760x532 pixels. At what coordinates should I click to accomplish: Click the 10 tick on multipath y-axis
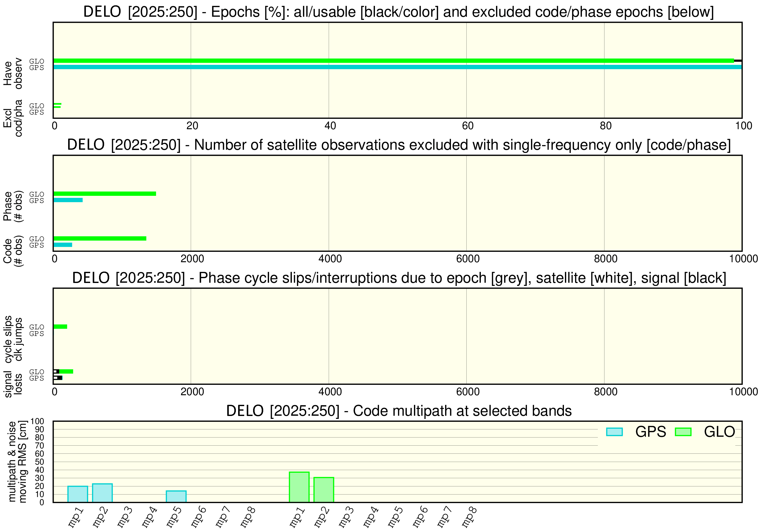coord(39,494)
